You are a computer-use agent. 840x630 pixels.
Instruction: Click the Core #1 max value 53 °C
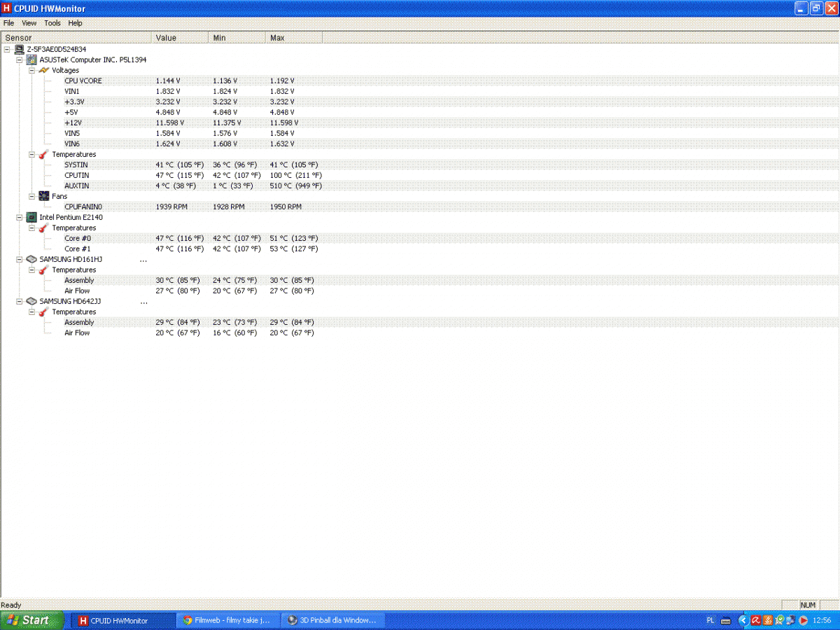click(294, 248)
